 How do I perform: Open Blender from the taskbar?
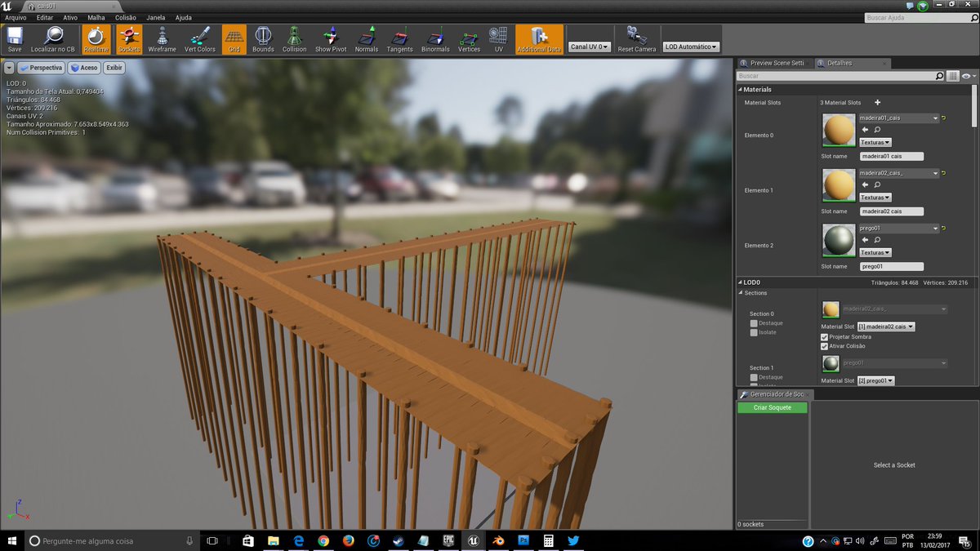click(x=497, y=540)
